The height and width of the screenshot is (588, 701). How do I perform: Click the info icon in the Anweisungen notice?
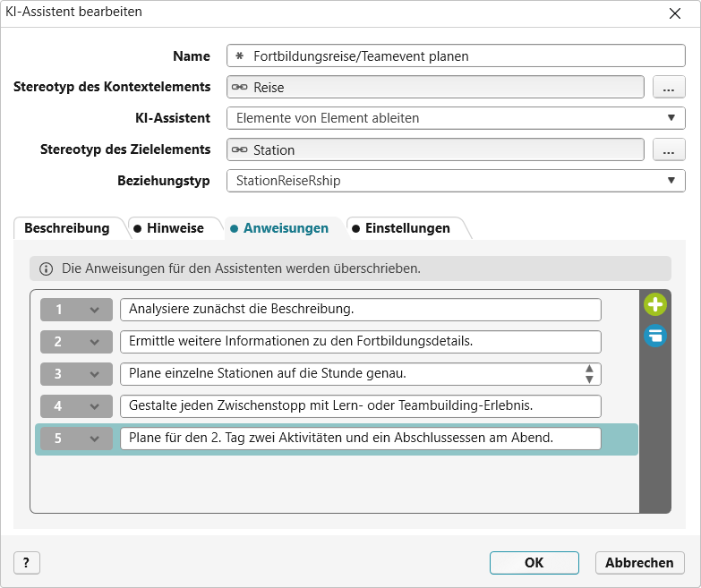click(47, 268)
